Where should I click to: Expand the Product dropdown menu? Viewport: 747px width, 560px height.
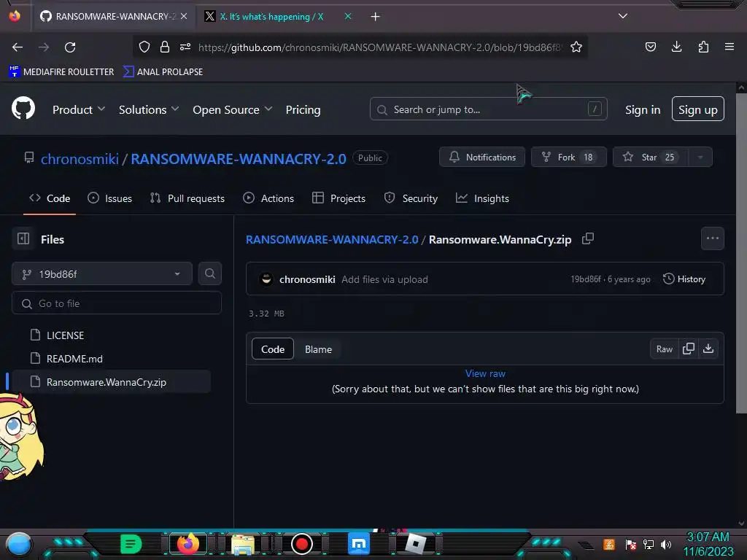coord(79,109)
